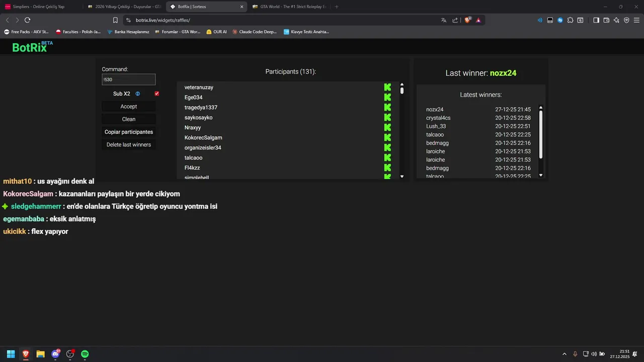The width and height of the screenshot is (644, 362).
Task: Open the Brave Shields icon
Action: 467,20
